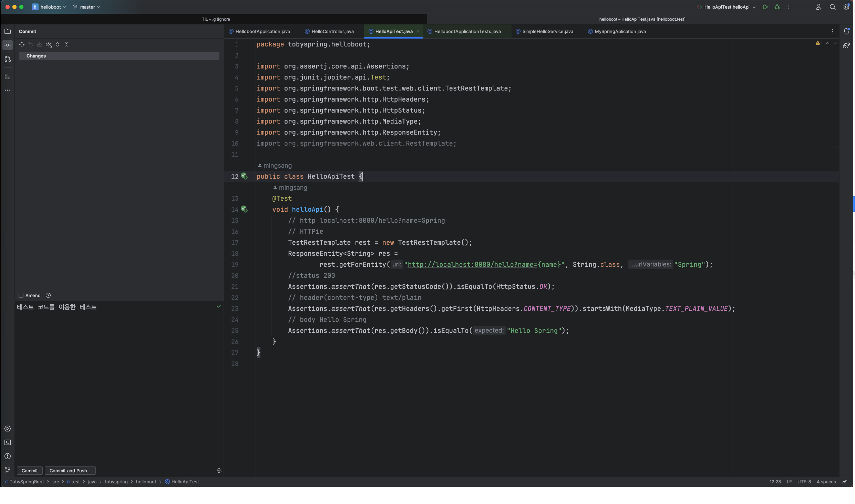Expand all changes in commit panel
The width and height of the screenshot is (855, 504).
coord(58,44)
